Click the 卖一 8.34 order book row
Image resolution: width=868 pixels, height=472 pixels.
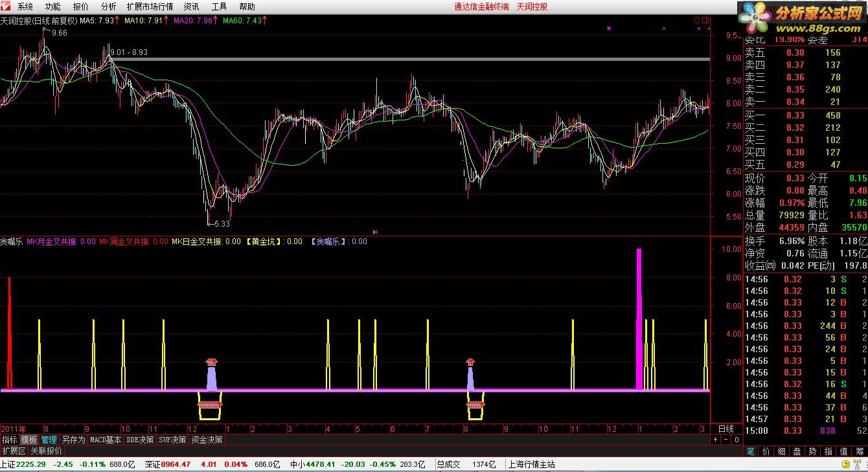pos(805,102)
